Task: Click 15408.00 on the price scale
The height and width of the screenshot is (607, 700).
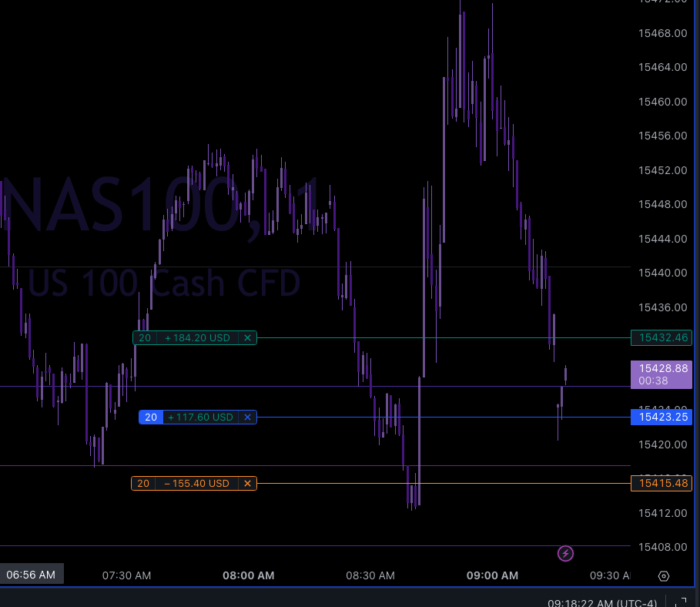Action: click(663, 547)
